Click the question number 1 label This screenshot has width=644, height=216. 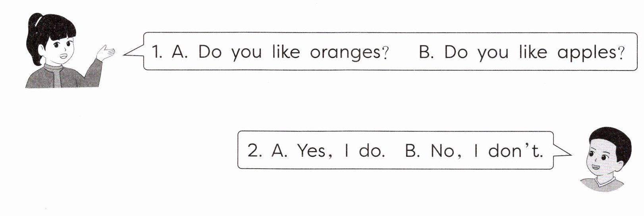[158, 52]
